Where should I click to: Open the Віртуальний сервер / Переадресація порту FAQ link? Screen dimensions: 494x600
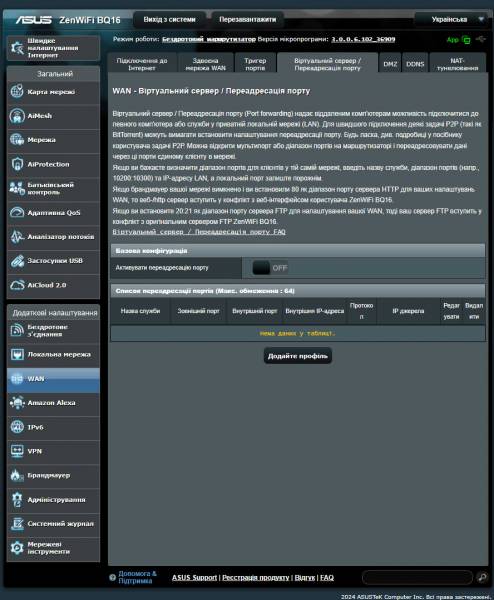[199, 232]
